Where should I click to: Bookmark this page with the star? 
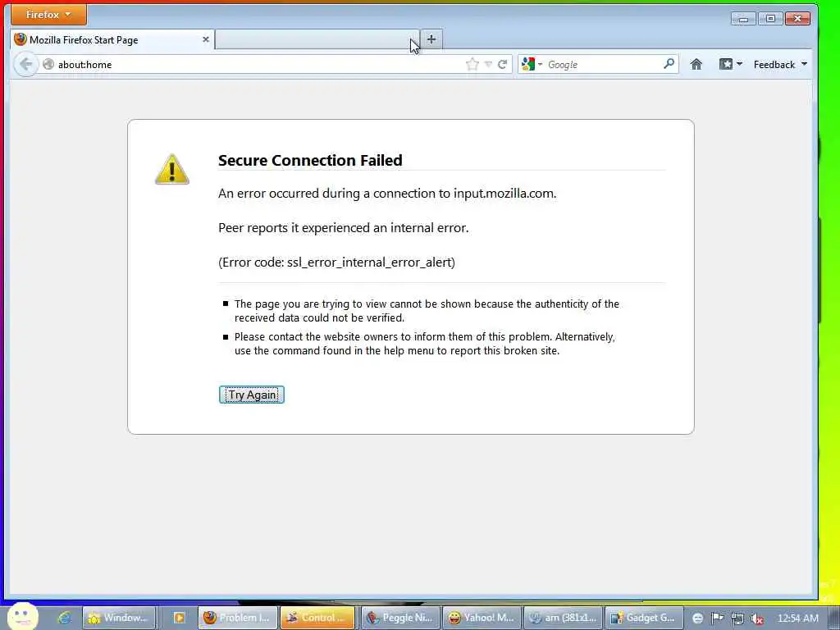472,64
